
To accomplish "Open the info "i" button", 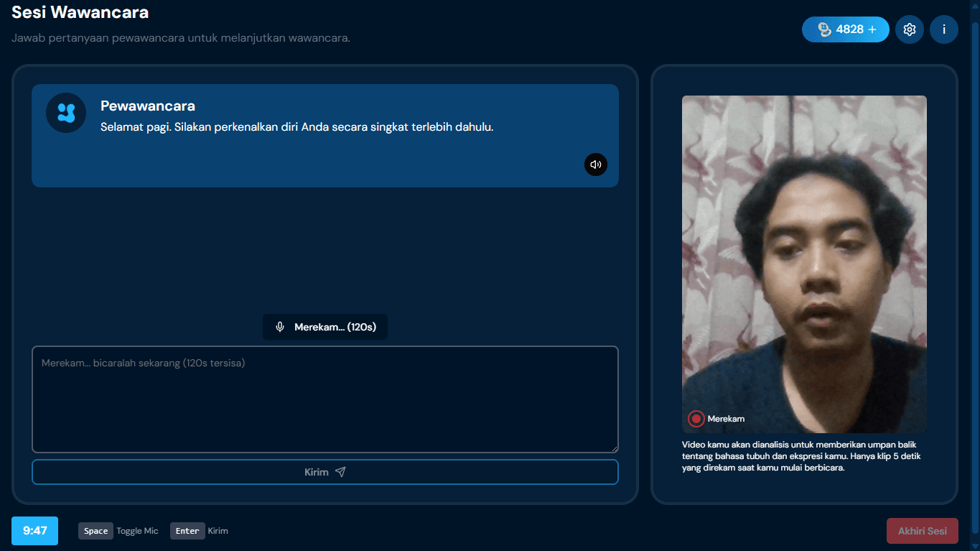I will tap(944, 29).
